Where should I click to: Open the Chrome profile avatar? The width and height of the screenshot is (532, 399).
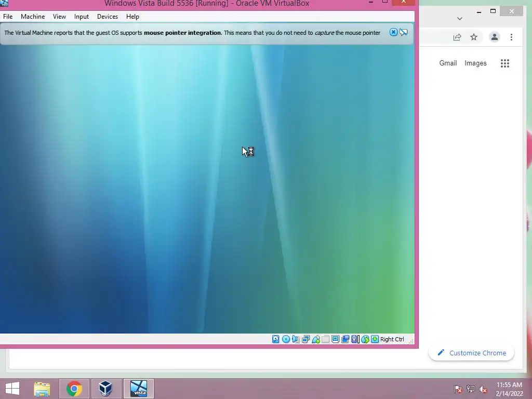495,37
